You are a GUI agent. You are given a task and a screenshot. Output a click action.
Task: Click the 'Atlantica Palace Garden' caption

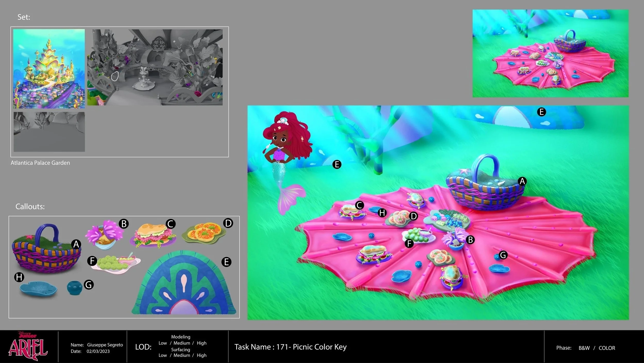click(40, 163)
